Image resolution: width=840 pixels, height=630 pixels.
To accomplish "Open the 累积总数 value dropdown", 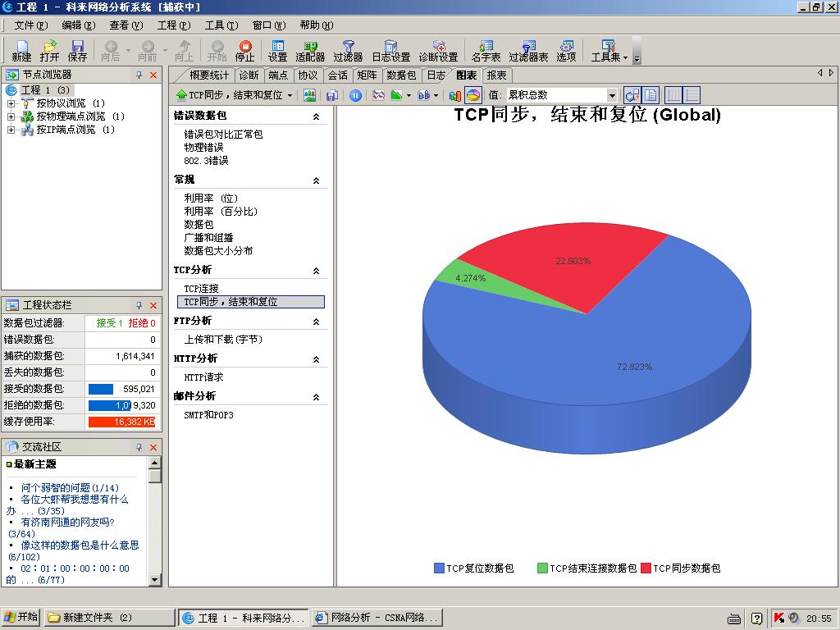I will (x=612, y=96).
